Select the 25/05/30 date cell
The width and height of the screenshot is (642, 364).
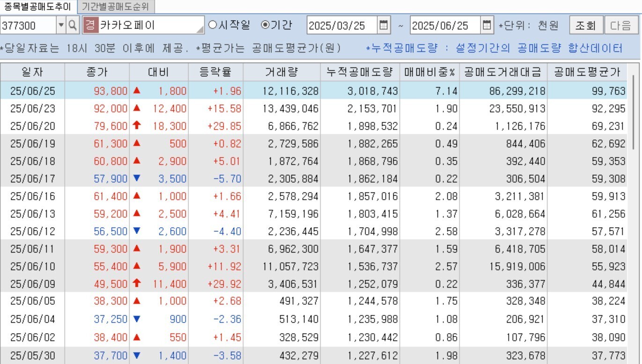point(33,355)
